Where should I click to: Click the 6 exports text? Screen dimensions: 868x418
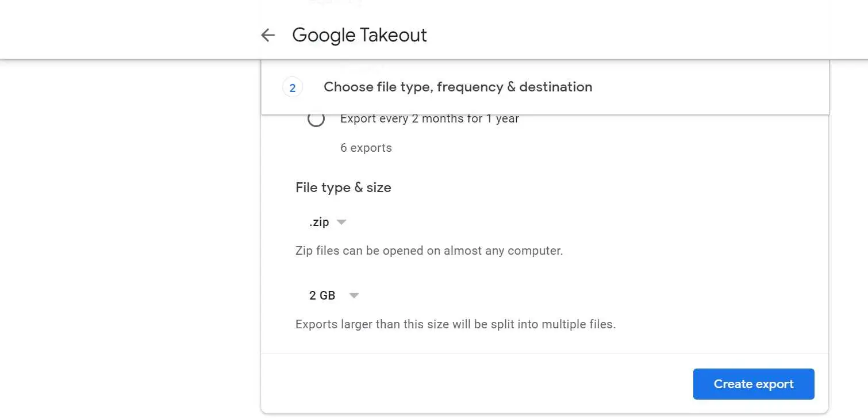point(366,148)
